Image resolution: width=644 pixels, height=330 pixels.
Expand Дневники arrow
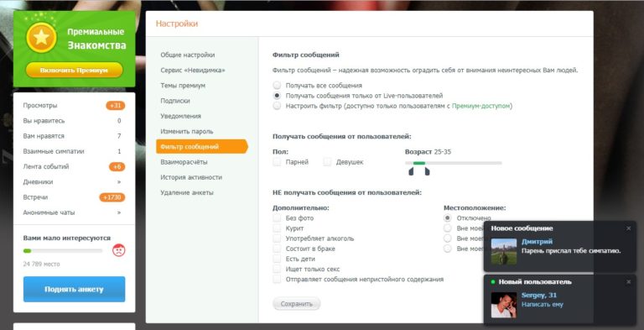click(x=119, y=182)
